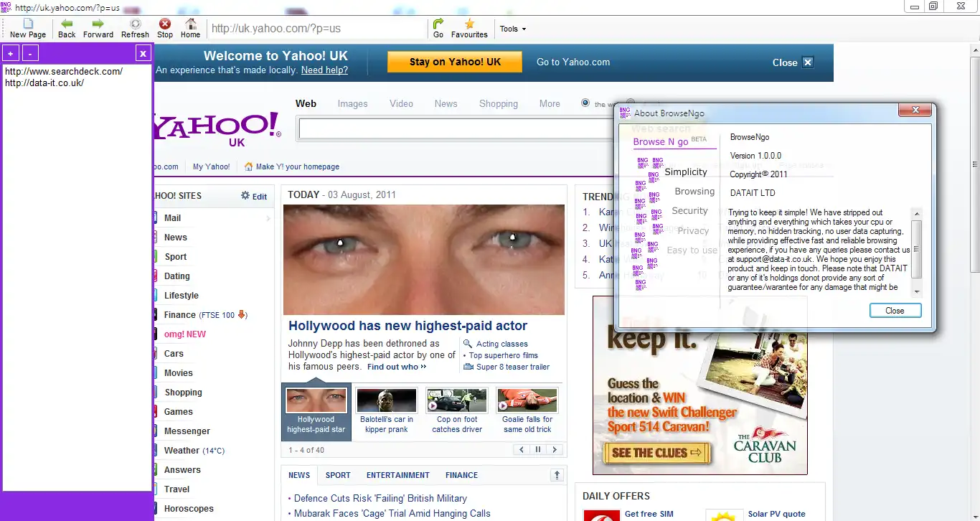This screenshot has width=980, height=521.
Task: Open Defence Cuts Risk news link
Action: [380, 498]
